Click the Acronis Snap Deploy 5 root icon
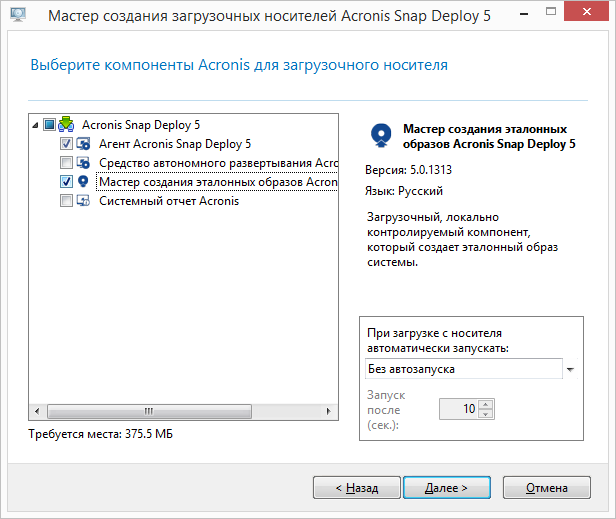616x519 pixels. click(x=66, y=124)
